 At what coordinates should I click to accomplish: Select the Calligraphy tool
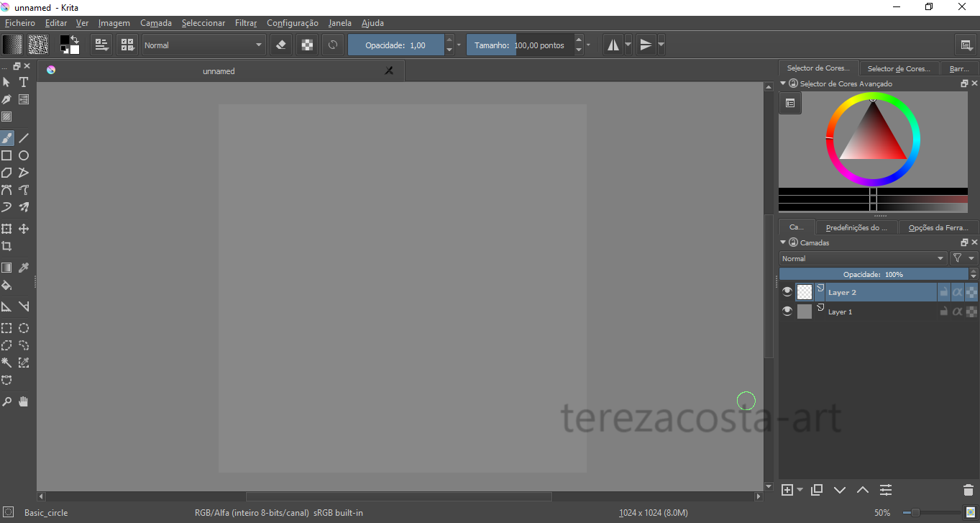(x=6, y=99)
